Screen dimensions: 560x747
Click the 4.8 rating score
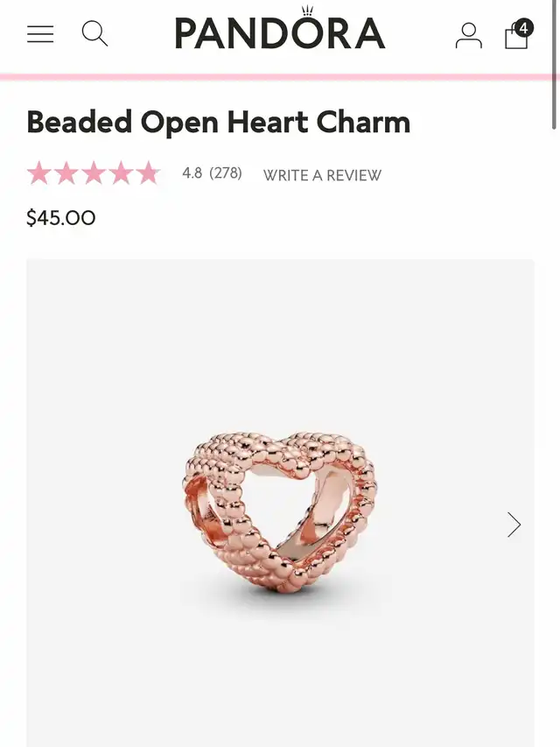192,173
